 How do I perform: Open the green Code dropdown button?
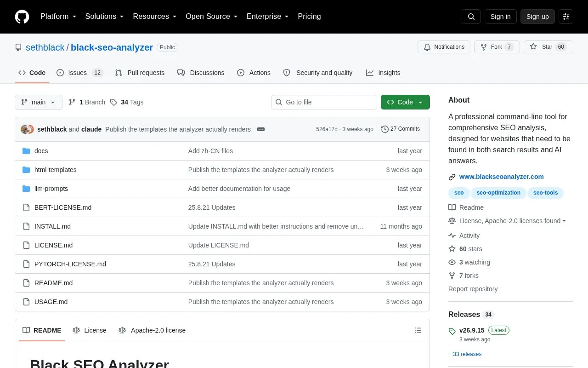405,102
